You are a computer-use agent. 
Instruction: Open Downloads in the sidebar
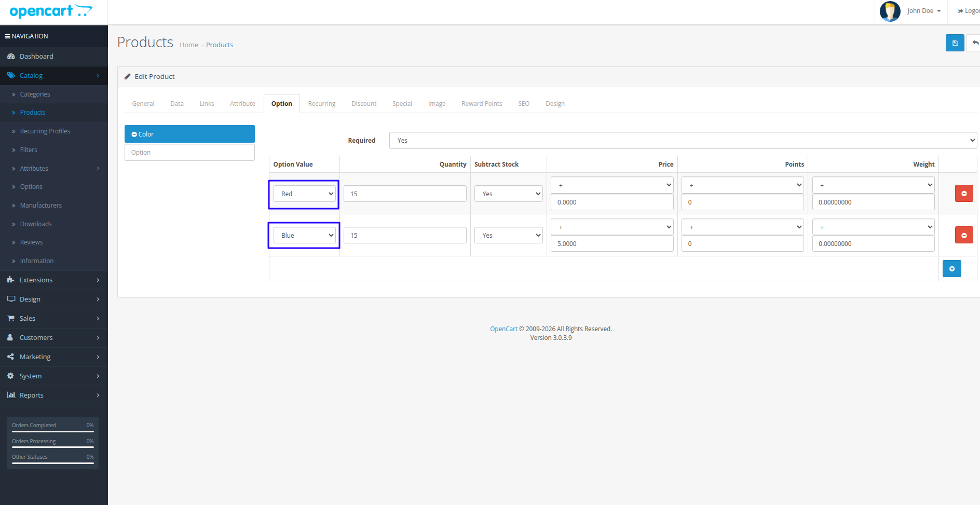[x=54, y=224]
